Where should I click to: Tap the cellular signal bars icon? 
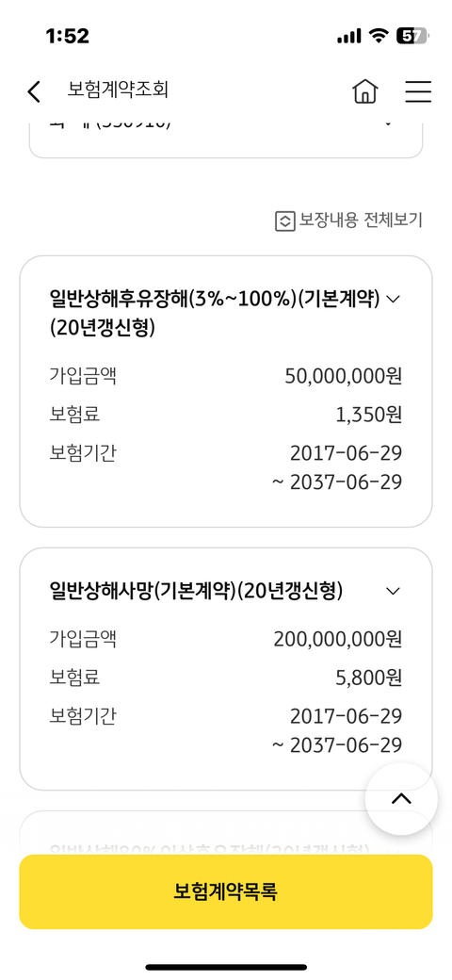click(x=349, y=37)
